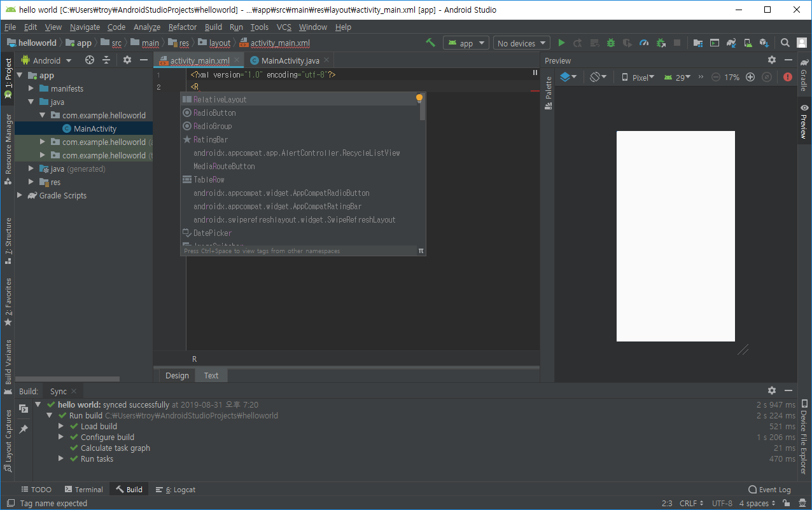Attach debugger to Android process icon
812x510 pixels.
click(661, 43)
